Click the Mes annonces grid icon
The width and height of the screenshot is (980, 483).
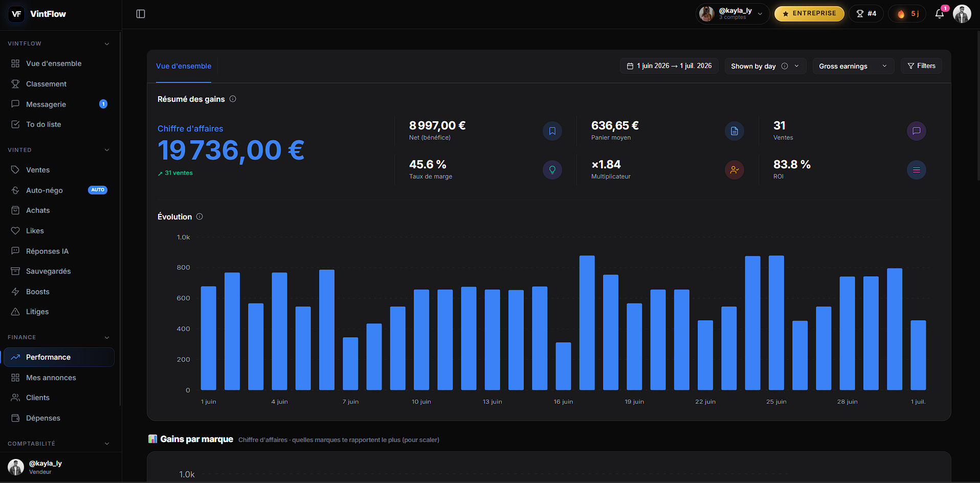[x=15, y=378]
